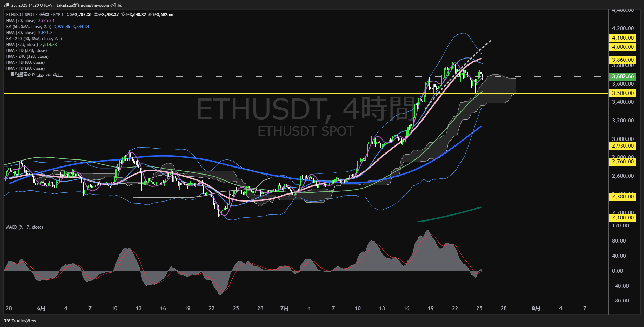Viewport: 644px width, 327px height.
Task: Click the 終値 3,682.66 close value in legend
Action: pyautogui.click(x=161, y=15)
